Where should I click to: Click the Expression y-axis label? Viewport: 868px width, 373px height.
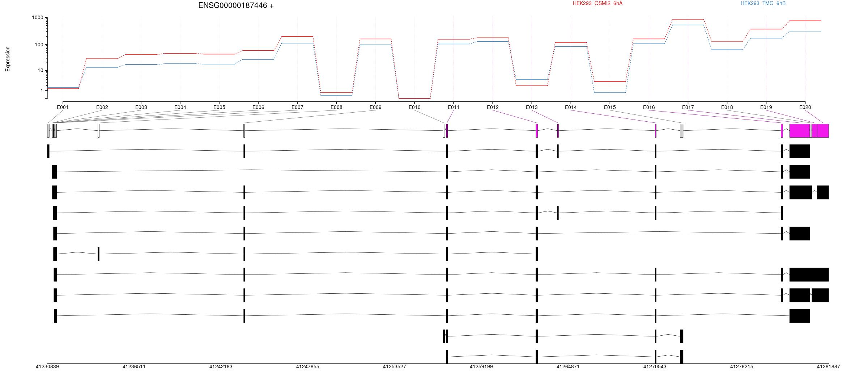tap(8, 59)
